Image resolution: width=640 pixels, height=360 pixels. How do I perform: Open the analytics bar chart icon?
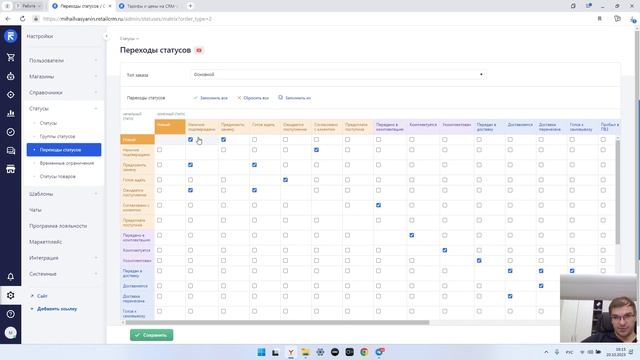click(x=11, y=113)
